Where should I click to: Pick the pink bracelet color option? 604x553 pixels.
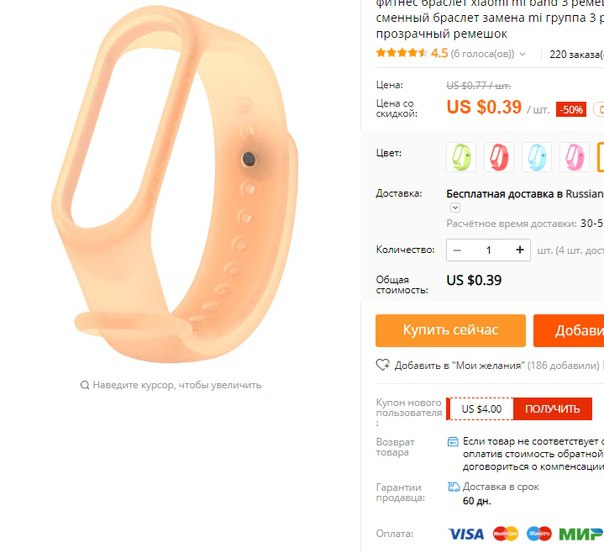coord(574,157)
